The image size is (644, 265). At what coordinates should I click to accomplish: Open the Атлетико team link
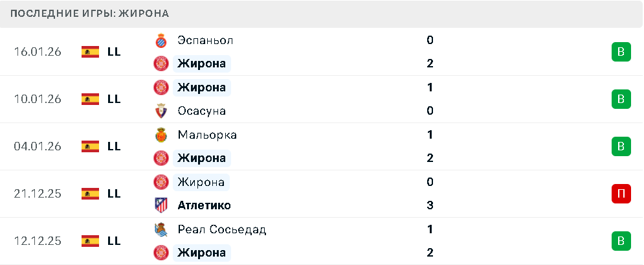click(x=204, y=205)
